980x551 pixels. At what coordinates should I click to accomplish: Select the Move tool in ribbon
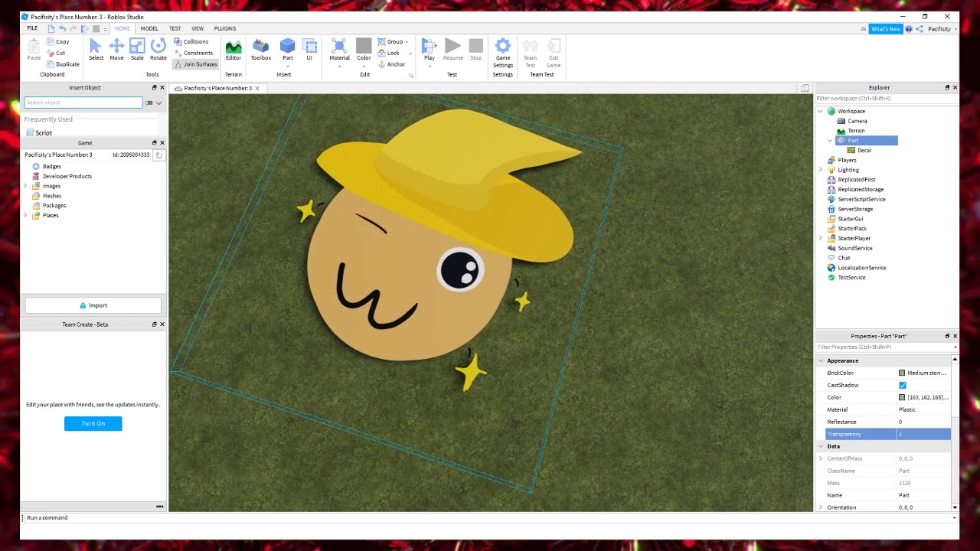116,50
